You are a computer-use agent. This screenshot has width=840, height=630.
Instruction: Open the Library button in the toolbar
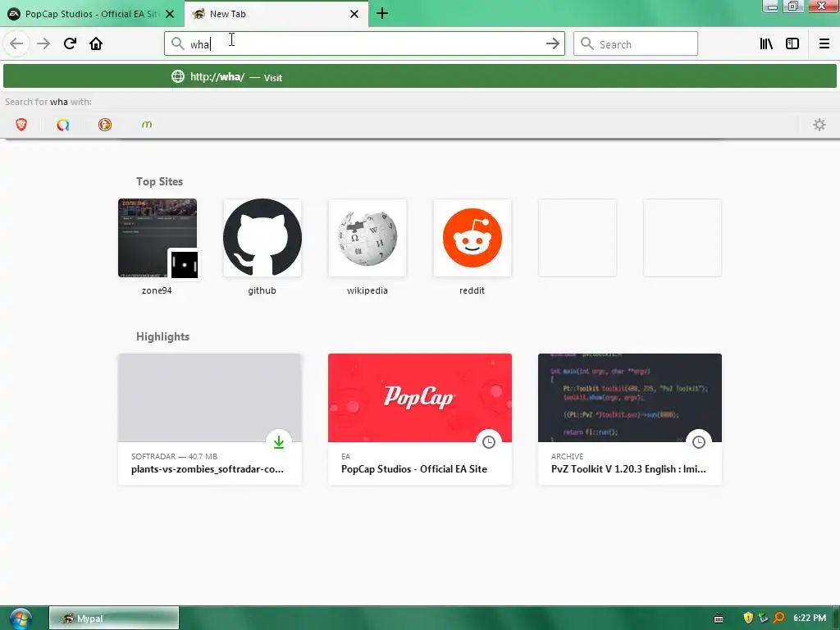click(x=766, y=44)
